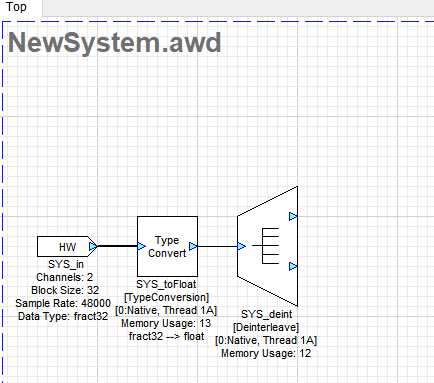Click the fract32 --> float label

[166, 336]
